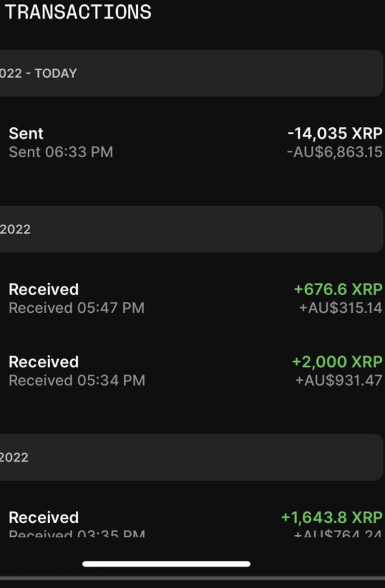The width and height of the screenshot is (385, 588).
Task: Tap the +1,643.8 XRP amount
Action: [332, 518]
